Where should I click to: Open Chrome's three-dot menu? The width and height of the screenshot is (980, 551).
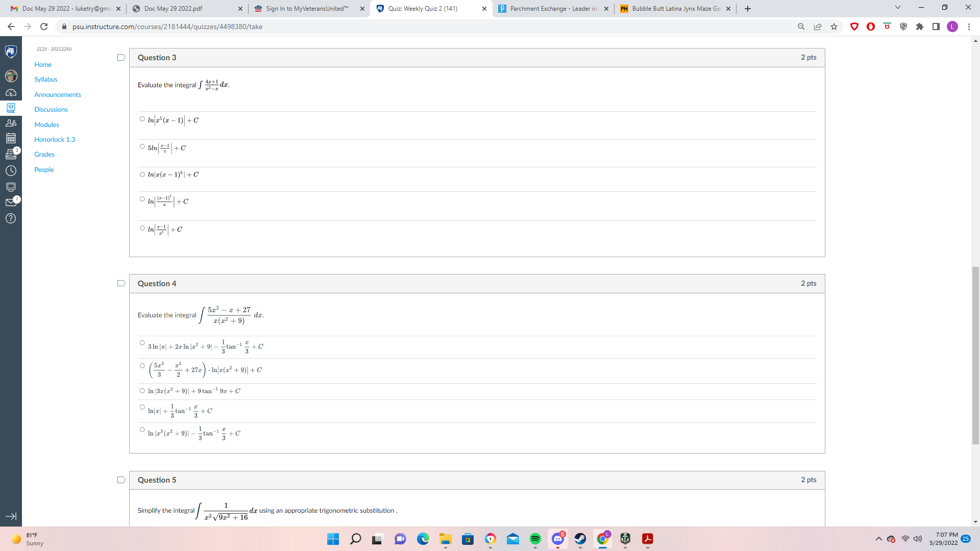(969, 27)
